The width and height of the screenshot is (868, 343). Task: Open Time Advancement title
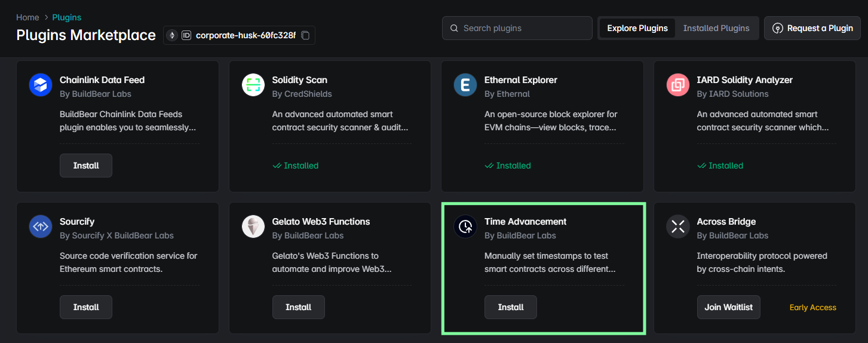click(x=526, y=221)
